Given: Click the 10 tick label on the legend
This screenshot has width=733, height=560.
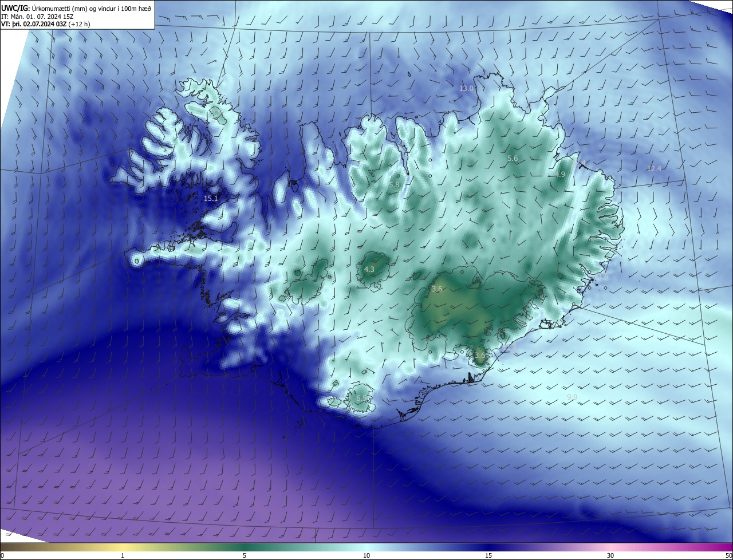Looking at the screenshot, I should click(x=366, y=555).
